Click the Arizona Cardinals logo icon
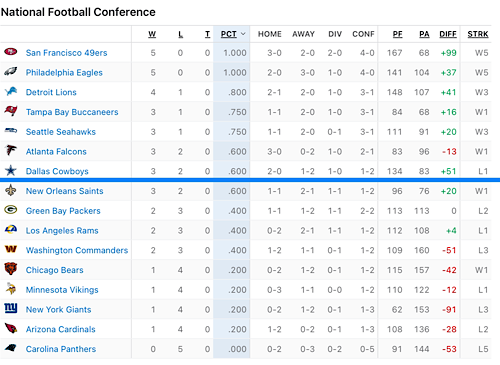This screenshot has height=365, width=500. pos(11,328)
